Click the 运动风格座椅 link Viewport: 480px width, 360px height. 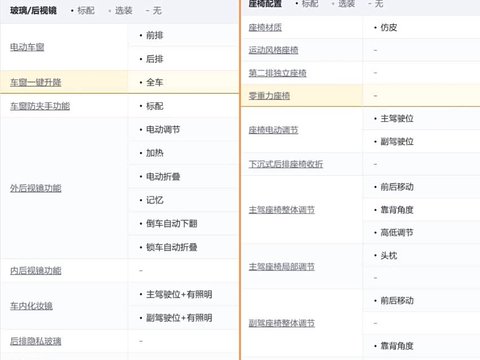point(273,50)
